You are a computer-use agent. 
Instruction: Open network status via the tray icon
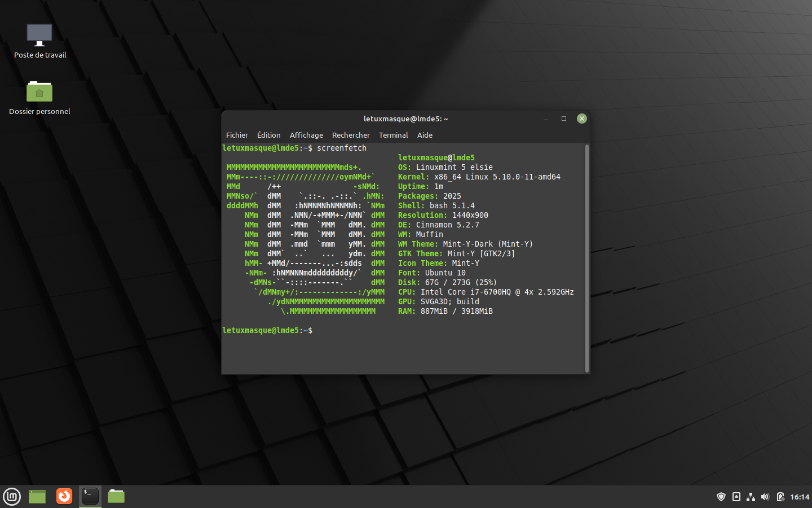tap(751, 497)
